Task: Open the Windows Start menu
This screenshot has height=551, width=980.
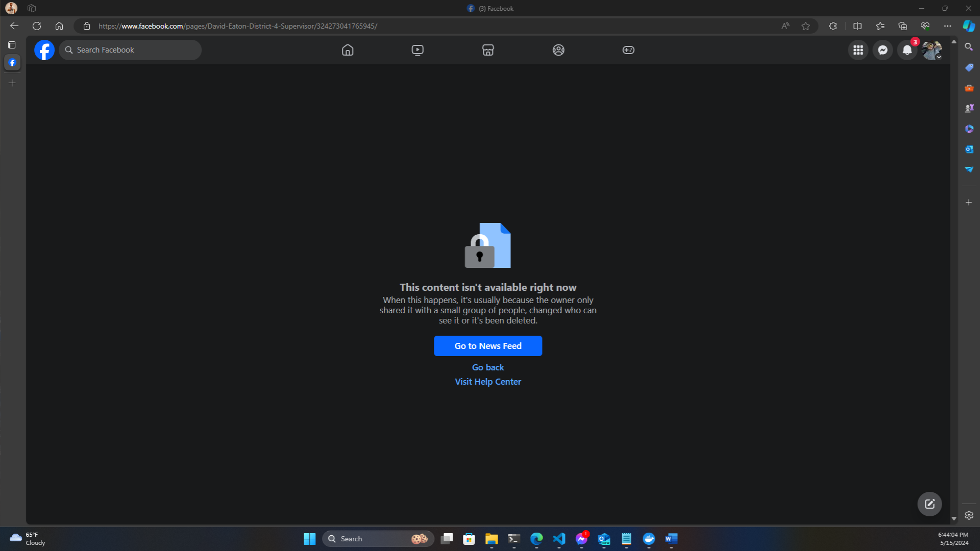Action: pyautogui.click(x=309, y=539)
